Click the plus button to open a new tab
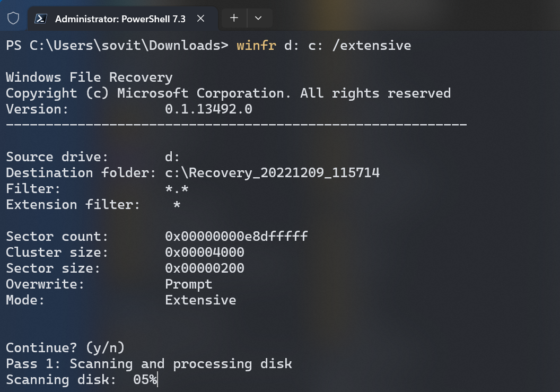The image size is (560, 392). (233, 18)
